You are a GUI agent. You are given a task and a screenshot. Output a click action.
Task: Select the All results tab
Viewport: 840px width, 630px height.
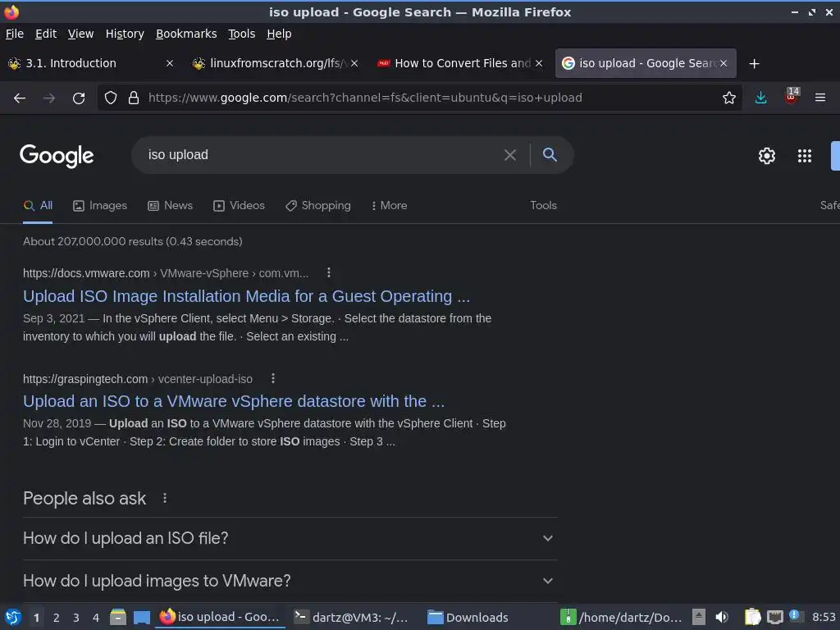click(38, 206)
